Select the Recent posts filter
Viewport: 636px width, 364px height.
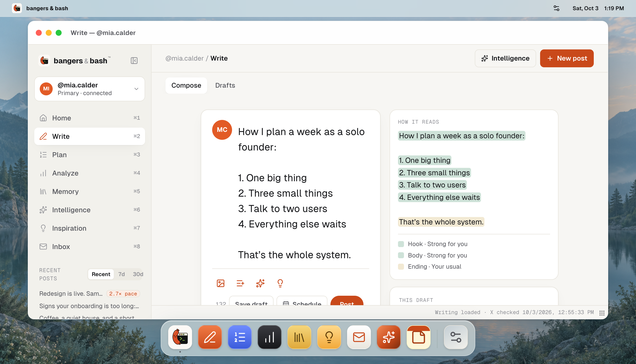101,274
